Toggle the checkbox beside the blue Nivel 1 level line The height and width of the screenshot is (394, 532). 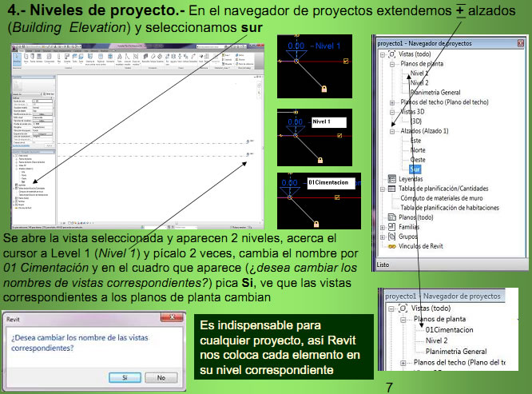tap(346, 61)
